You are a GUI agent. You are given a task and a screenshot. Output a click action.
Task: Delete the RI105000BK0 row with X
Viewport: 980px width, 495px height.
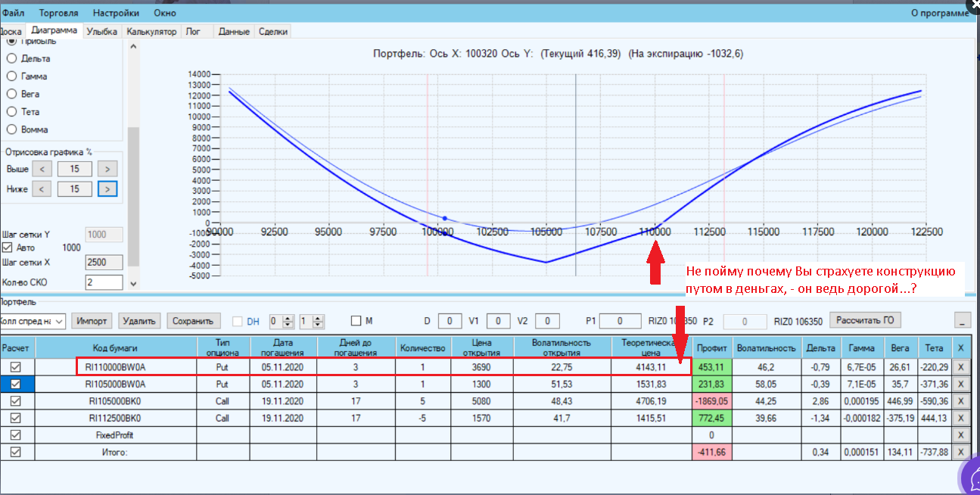point(961,401)
